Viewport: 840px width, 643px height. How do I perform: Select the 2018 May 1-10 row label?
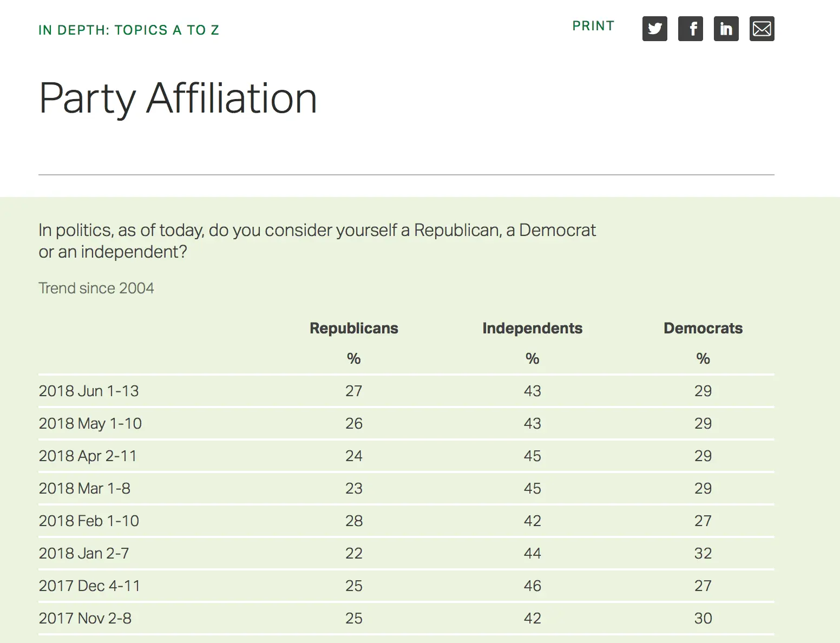pos(90,423)
